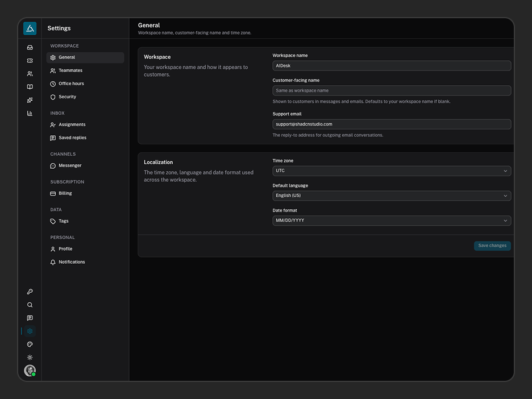Click the people icon beside Teammates
This screenshot has height=399, width=532.
[x=53, y=70]
